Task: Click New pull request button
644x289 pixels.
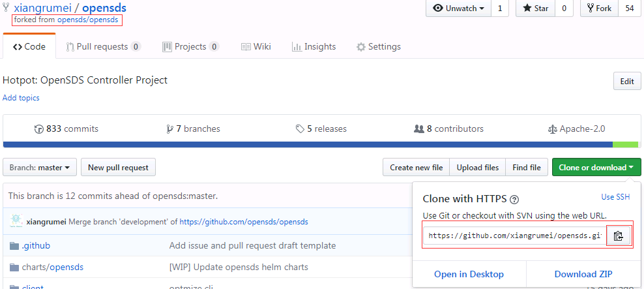Action: click(x=118, y=167)
